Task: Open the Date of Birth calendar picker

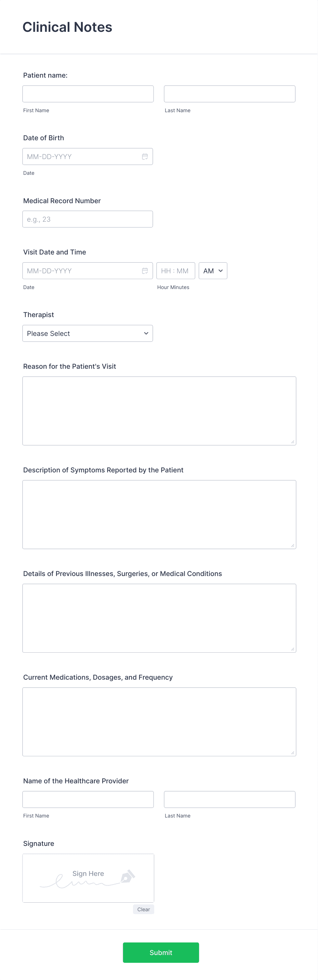Action: (x=145, y=156)
